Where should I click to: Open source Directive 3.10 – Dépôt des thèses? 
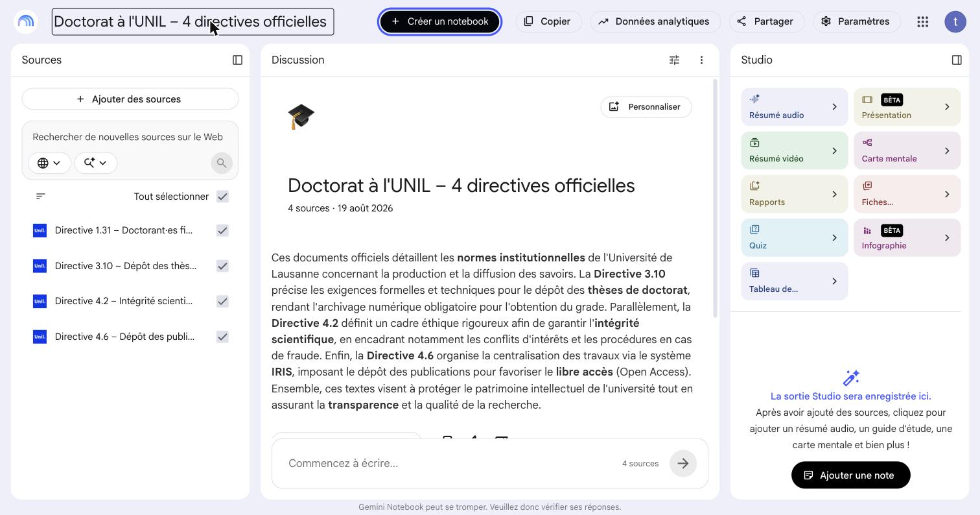click(126, 266)
